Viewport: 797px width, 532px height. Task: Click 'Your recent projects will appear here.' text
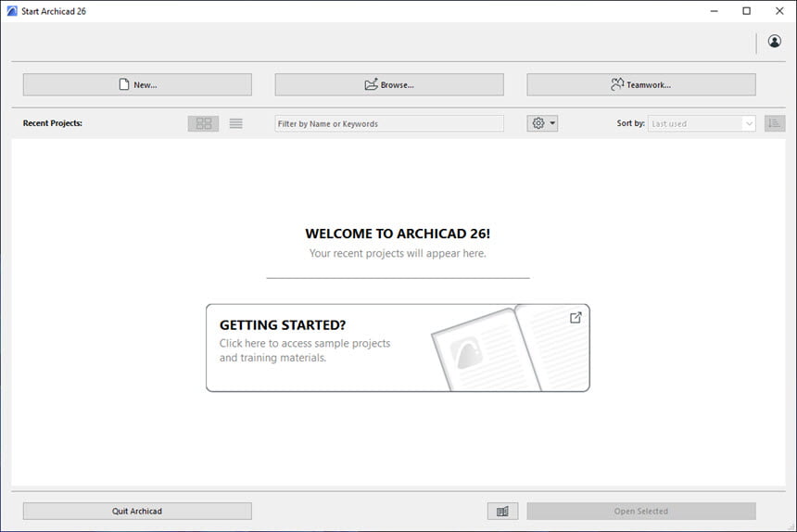click(x=398, y=253)
